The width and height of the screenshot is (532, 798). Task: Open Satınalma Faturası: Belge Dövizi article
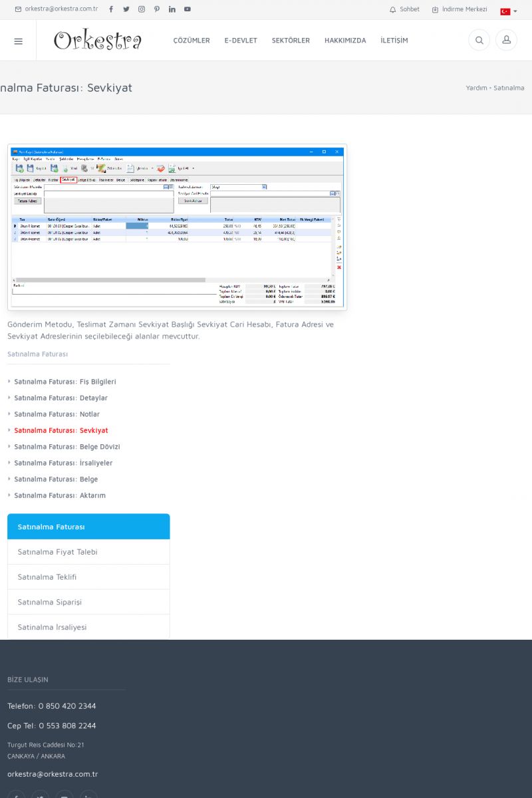coord(66,447)
